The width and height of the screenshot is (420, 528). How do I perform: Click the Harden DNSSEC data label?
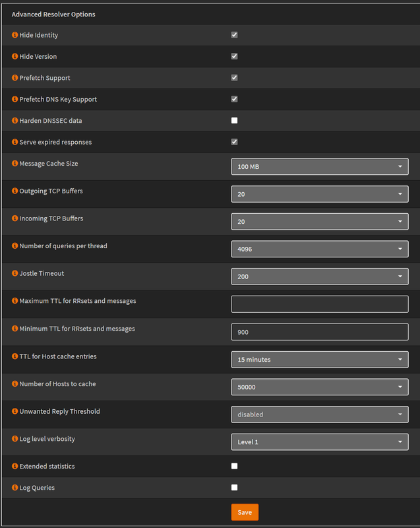(x=51, y=121)
